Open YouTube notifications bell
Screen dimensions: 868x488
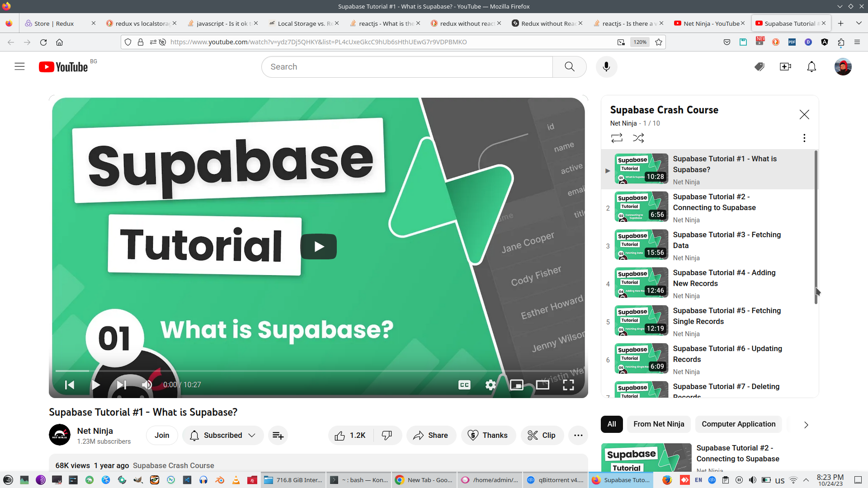(x=811, y=67)
